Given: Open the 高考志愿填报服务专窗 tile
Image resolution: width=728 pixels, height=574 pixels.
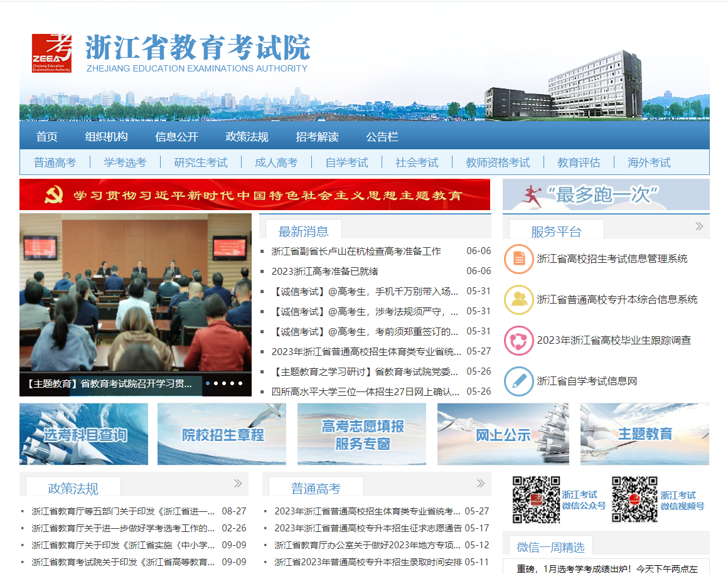Looking at the screenshot, I should (361, 434).
